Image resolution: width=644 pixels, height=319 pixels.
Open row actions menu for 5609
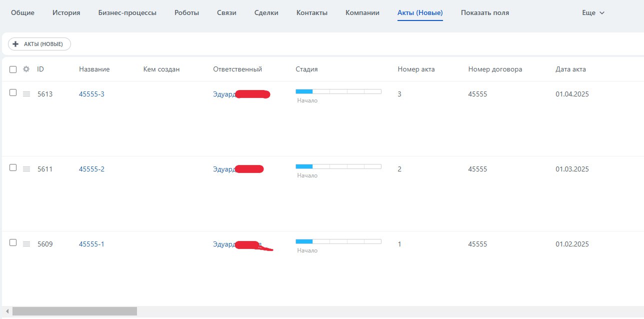(26, 244)
